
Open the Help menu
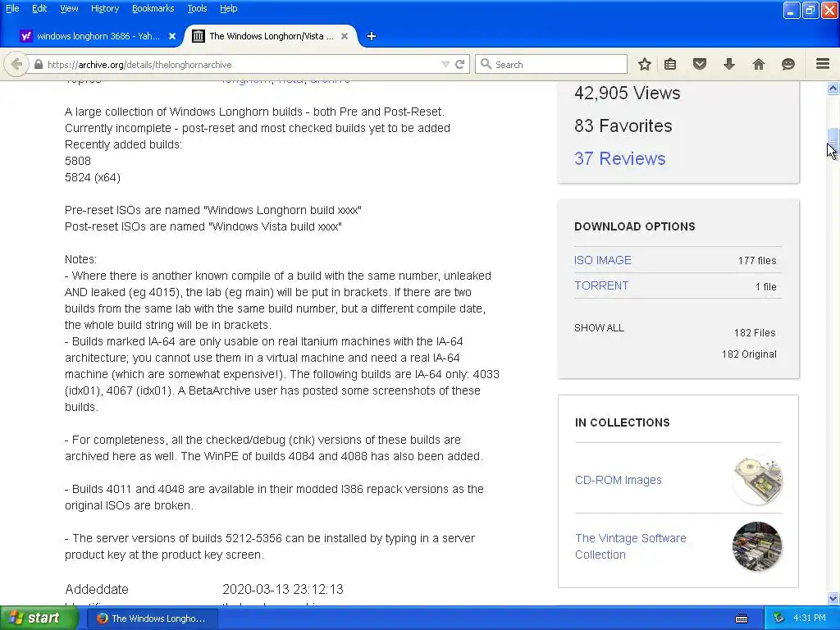click(228, 8)
